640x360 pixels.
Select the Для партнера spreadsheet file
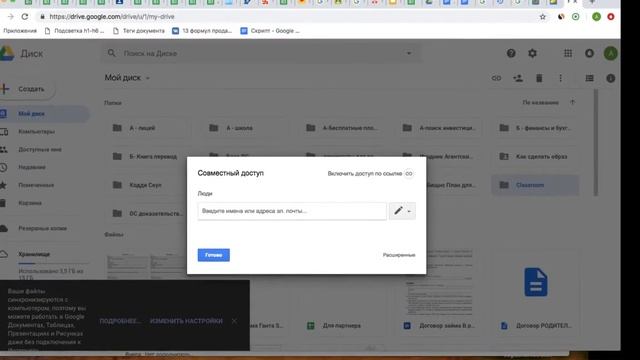tap(342, 326)
